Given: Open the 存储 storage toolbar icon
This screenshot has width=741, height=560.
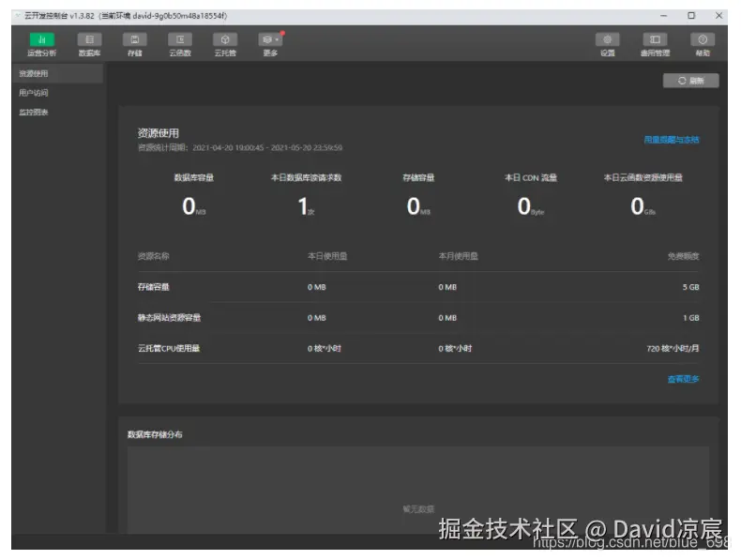Looking at the screenshot, I should point(135,39).
